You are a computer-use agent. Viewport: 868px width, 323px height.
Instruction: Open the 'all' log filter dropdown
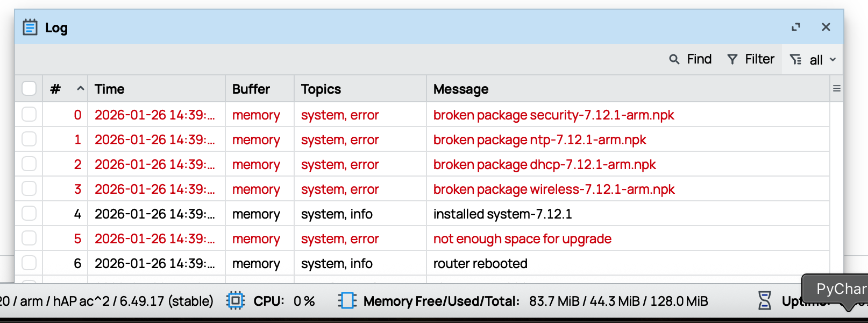click(813, 60)
